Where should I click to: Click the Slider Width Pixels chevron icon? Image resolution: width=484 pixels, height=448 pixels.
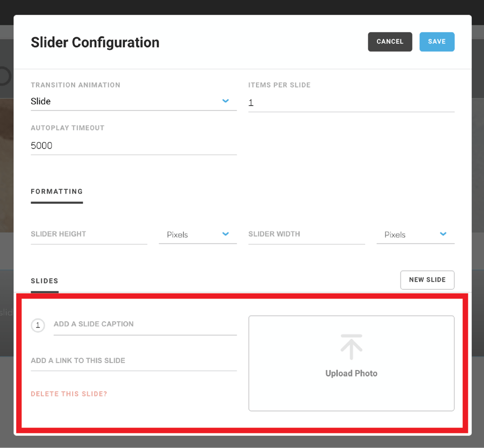pyautogui.click(x=443, y=234)
